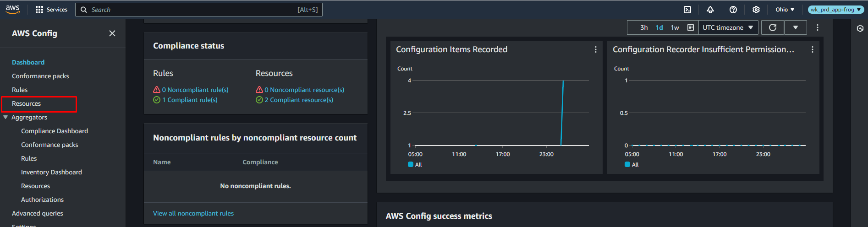This screenshot has width=868, height=227.
Task: Open the custom time range calendar icon
Action: tap(691, 27)
